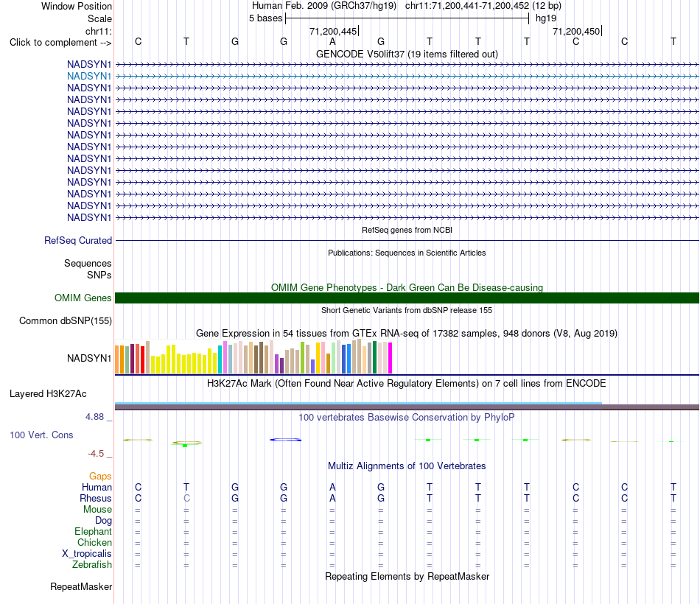Select the Sequences track label
The image size is (700, 604).
pos(88,264)
